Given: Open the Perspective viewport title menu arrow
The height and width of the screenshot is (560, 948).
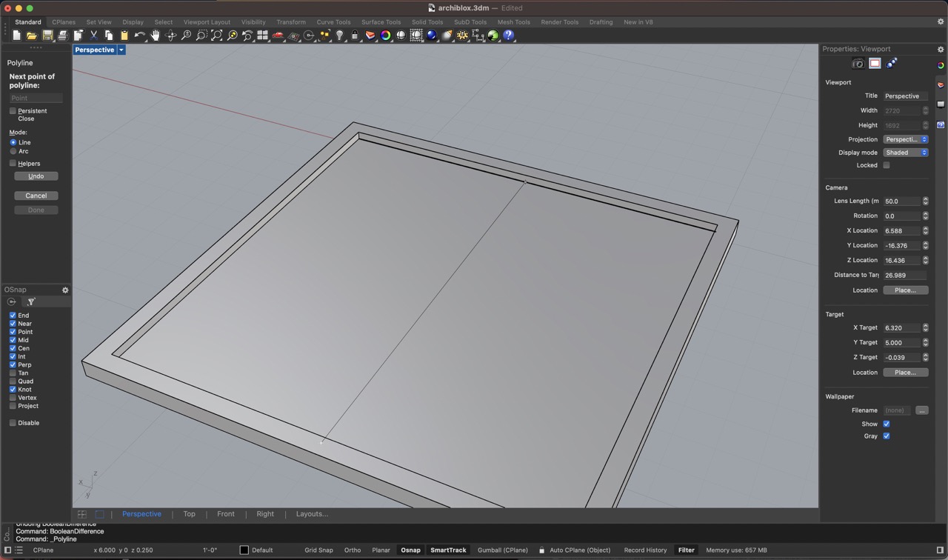Looking at the screenshot, I should 121,50.
